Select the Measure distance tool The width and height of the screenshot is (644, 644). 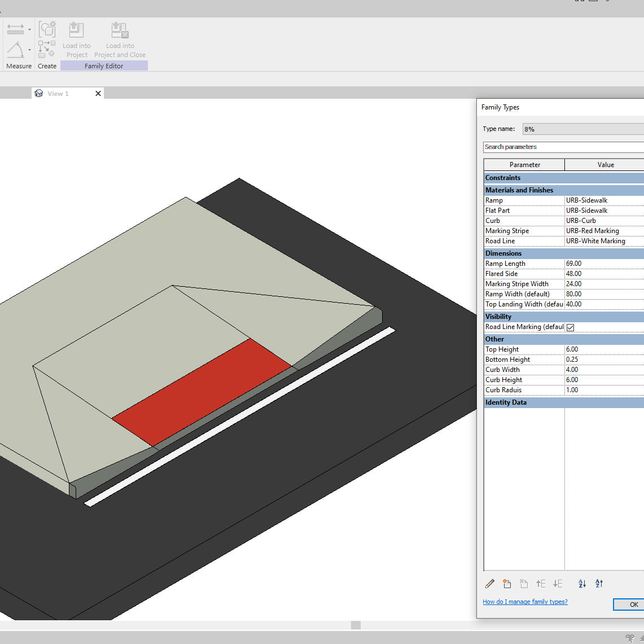click(x=14, y=29)
